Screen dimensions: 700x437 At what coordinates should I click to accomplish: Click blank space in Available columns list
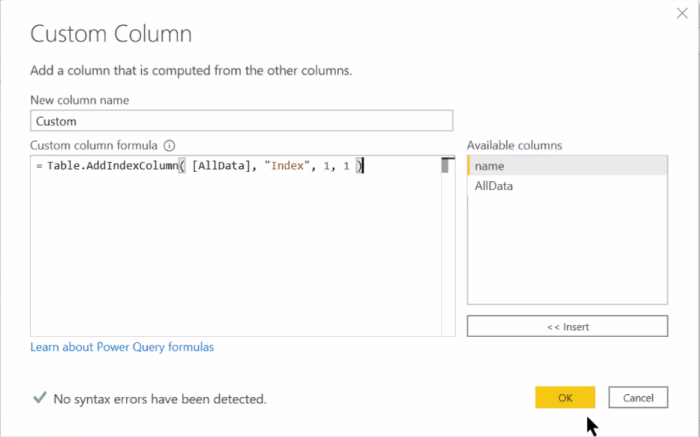[x=567, y=250]
